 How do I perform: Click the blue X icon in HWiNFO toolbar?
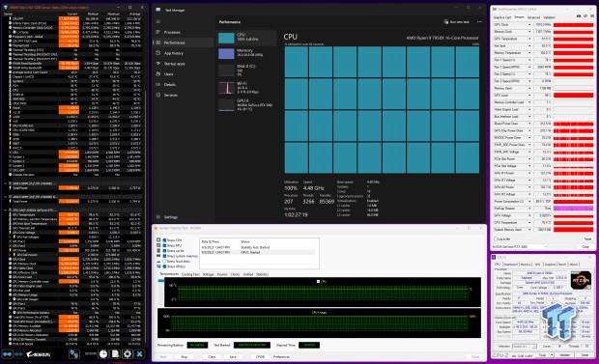pos(139,354)
